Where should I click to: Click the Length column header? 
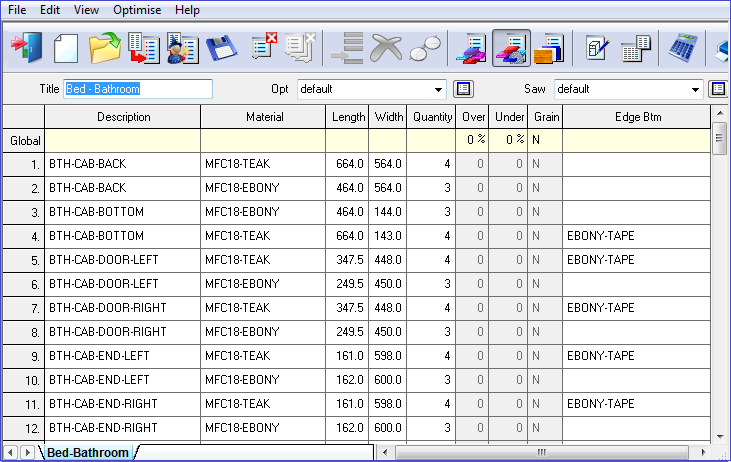347,117
